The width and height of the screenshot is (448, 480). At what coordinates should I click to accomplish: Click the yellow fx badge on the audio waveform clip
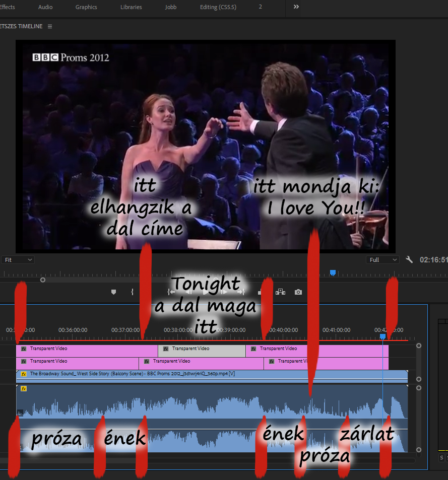[24, 389]
